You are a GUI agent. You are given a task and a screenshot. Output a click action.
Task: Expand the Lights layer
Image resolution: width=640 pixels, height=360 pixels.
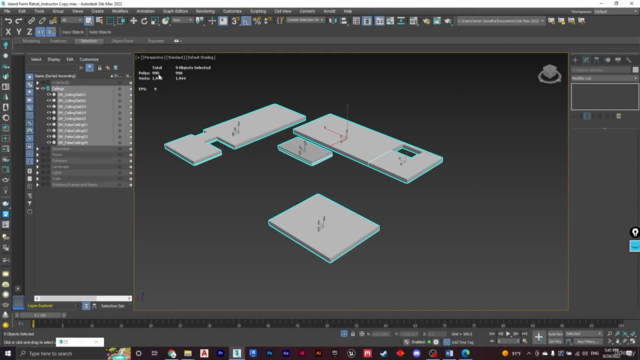tap(38, 173)
